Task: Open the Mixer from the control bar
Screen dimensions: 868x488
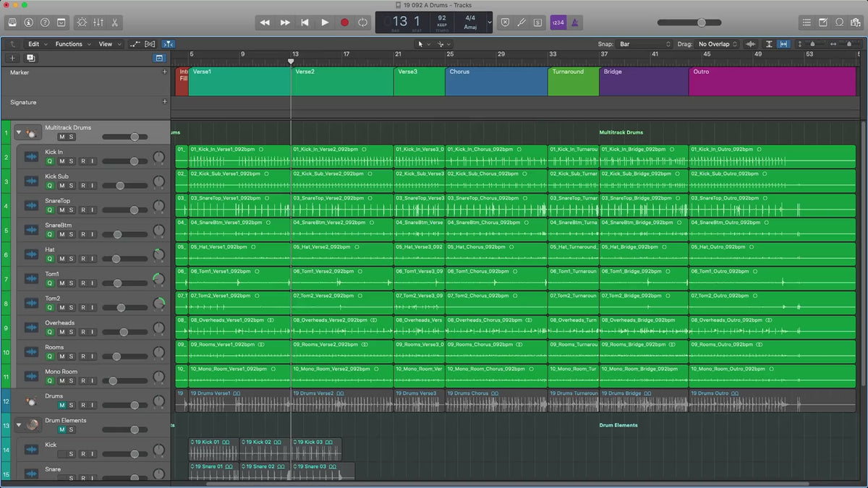Action: [x=97, y=22]
